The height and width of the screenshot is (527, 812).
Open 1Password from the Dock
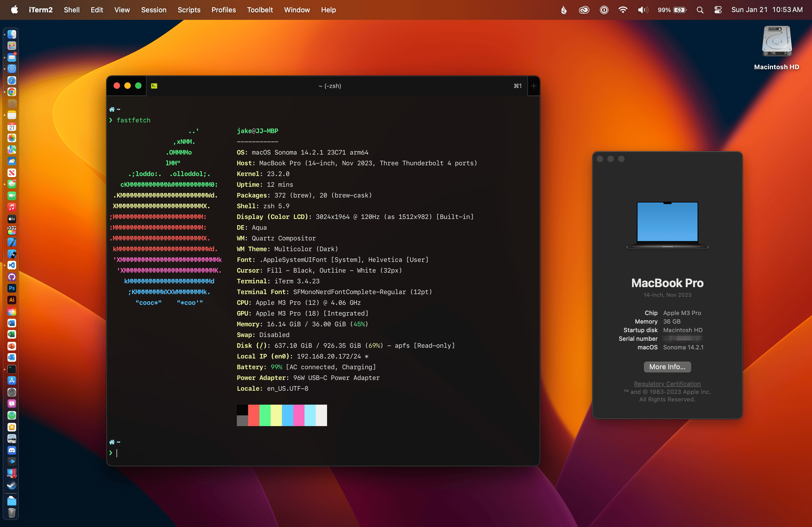(12, 69)
